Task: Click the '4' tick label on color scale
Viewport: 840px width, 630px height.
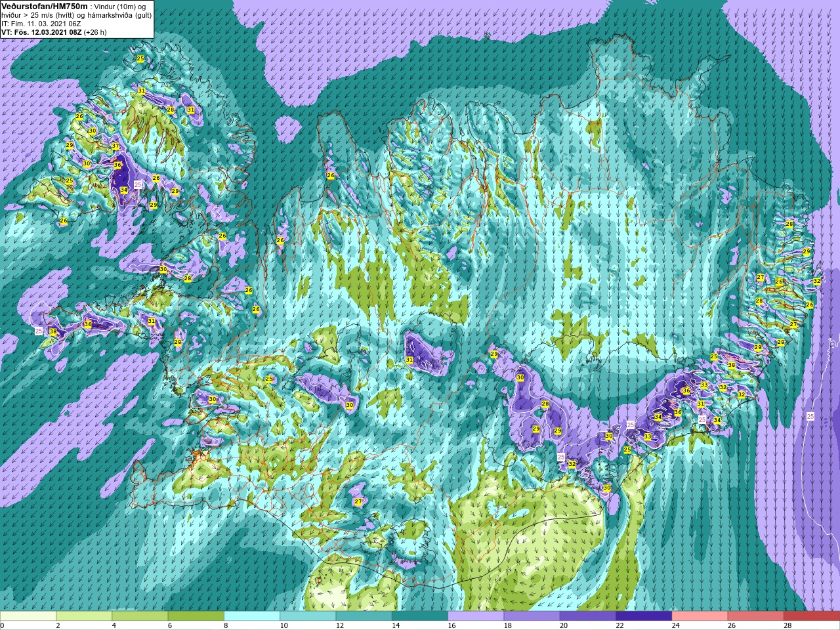Action: point(115,625)
